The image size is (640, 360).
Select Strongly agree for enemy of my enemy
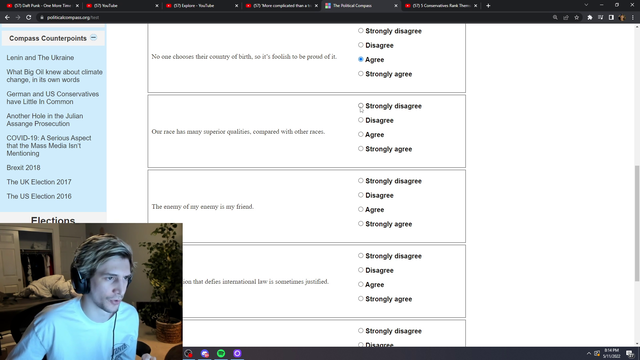point(360,224)
